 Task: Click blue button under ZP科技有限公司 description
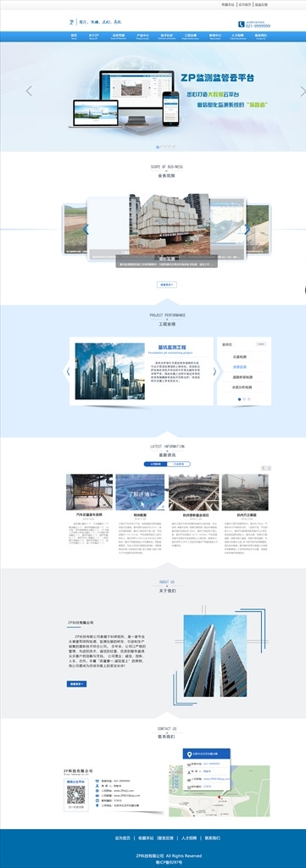[x=76, y=684]
